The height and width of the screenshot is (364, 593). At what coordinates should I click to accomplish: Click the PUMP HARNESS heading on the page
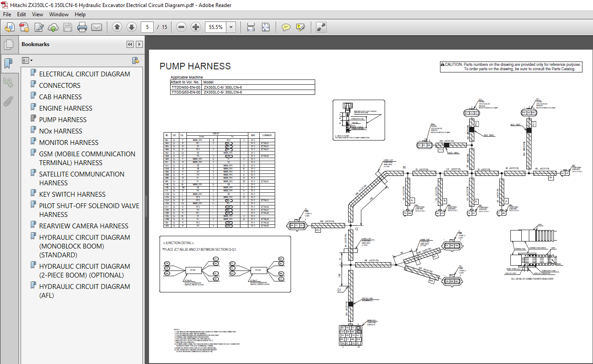tap(195, 66)
